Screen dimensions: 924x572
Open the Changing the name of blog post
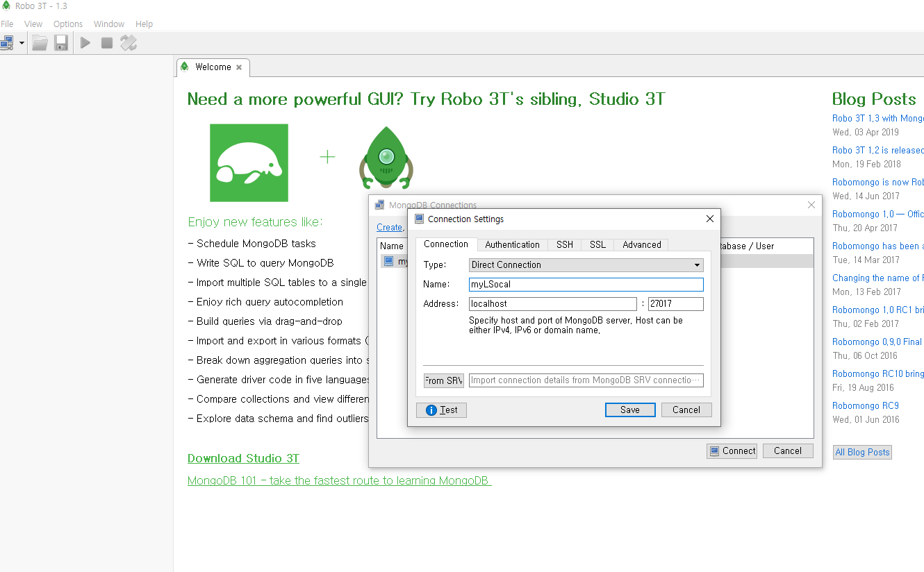click(x=878, y=278)
